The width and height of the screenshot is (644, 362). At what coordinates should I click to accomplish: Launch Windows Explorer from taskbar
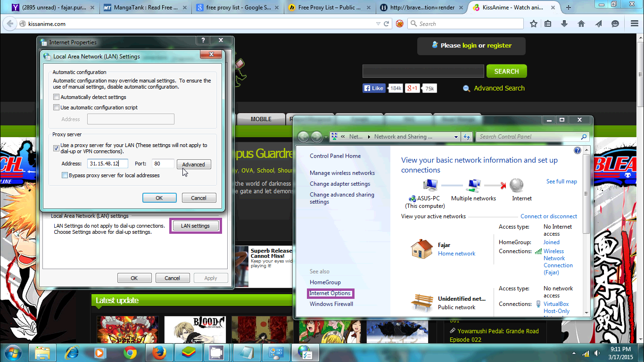point(42,353)
